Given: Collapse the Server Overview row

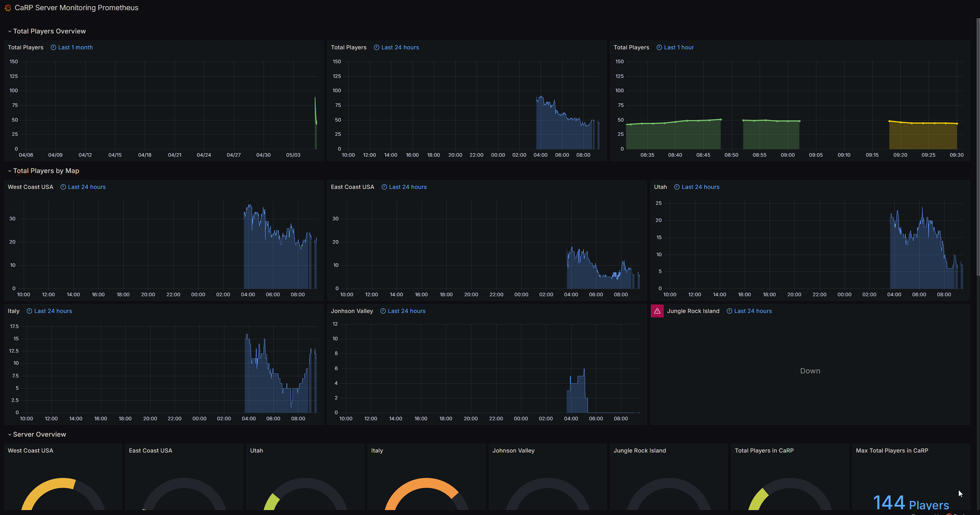Looking at the screenshot, I should tap(37, 434).
